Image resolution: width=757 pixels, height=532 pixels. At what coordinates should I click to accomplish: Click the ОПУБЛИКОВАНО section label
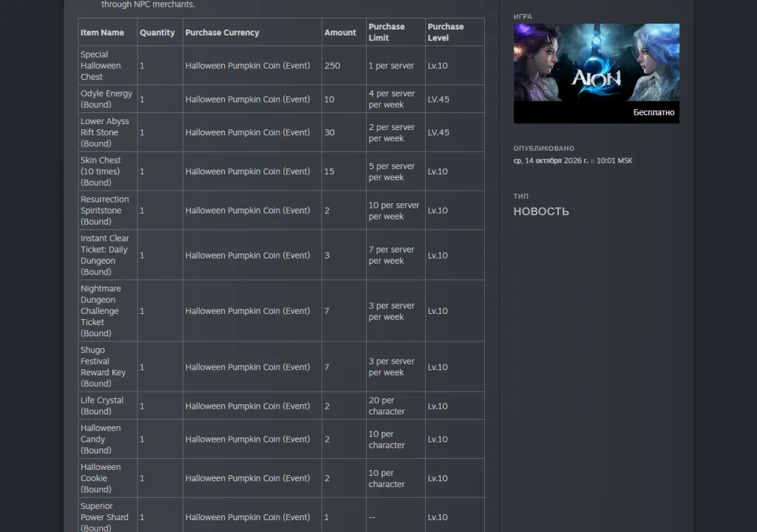coord(543,149)
